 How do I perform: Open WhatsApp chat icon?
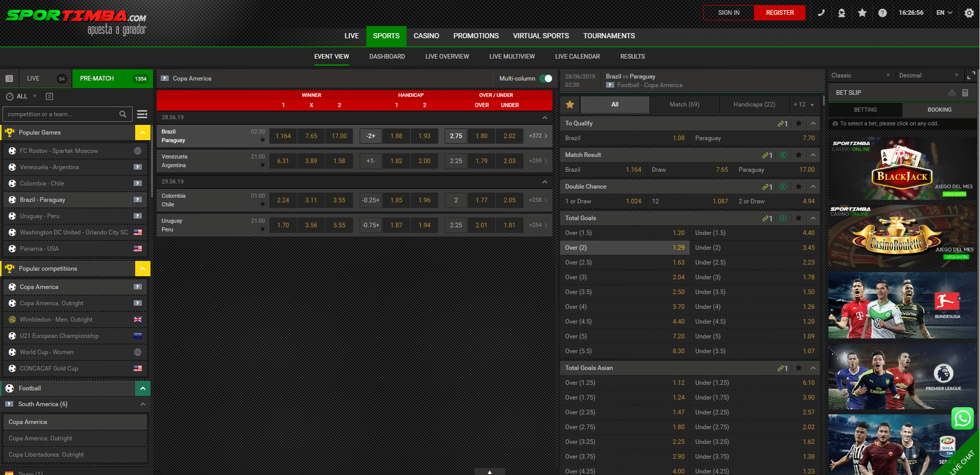(x=962, y=418)
